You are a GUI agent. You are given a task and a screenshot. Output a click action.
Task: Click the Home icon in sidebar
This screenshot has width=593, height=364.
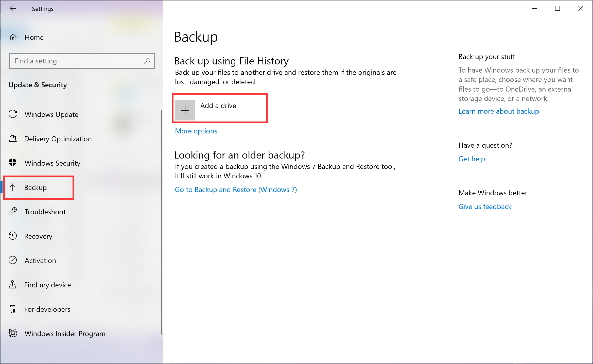pyautogui.click(x=12, y=37)
